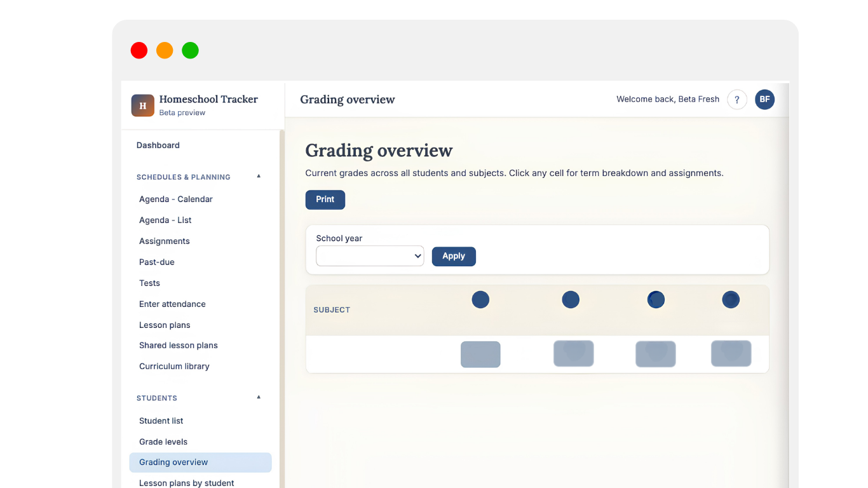Click the Welcome back, Beta Fresh text
Viewport: 868px width, 488px height.
(668, 99)
